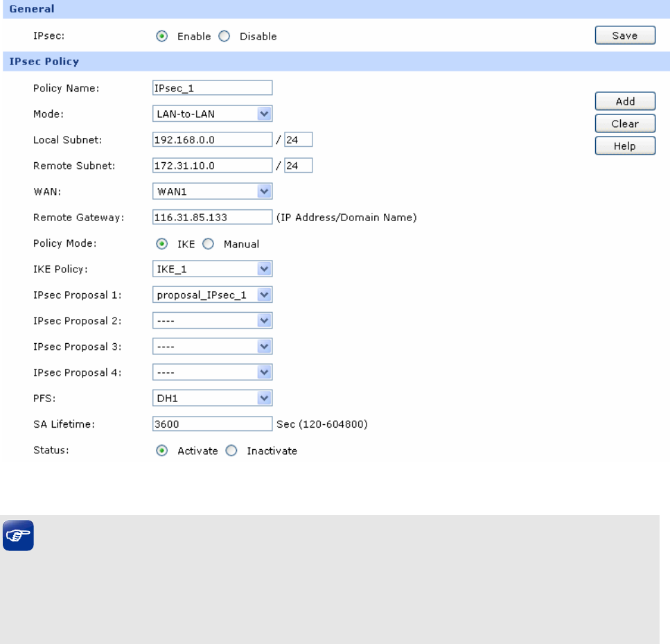Screen dimensions: 670x644
Task: Open Help for IPsec Policy
Action: pos(625,146)
